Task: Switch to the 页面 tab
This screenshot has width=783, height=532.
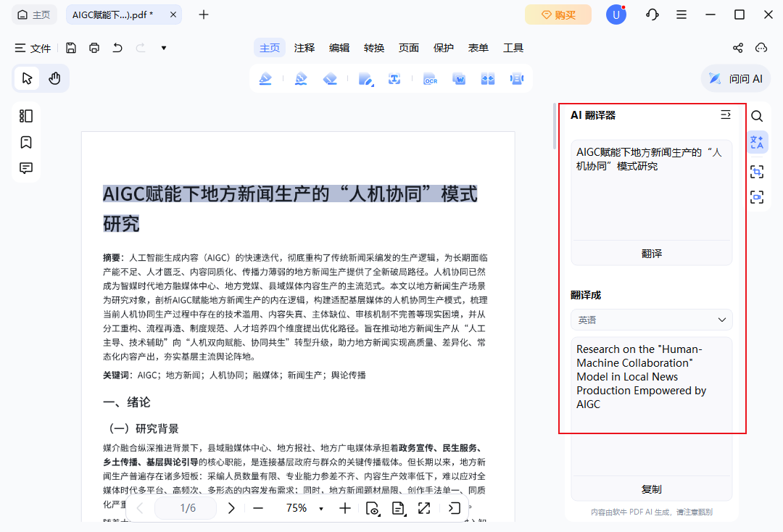Action: (408, 48)
